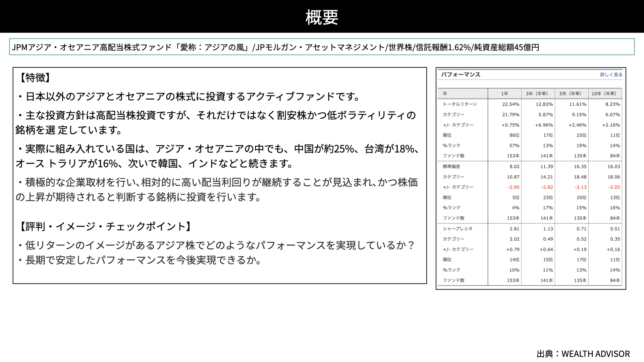Viewport: 644px width, 362px height.
Task: Click the 23位 rank cell
Action: [x=548, y=198]
